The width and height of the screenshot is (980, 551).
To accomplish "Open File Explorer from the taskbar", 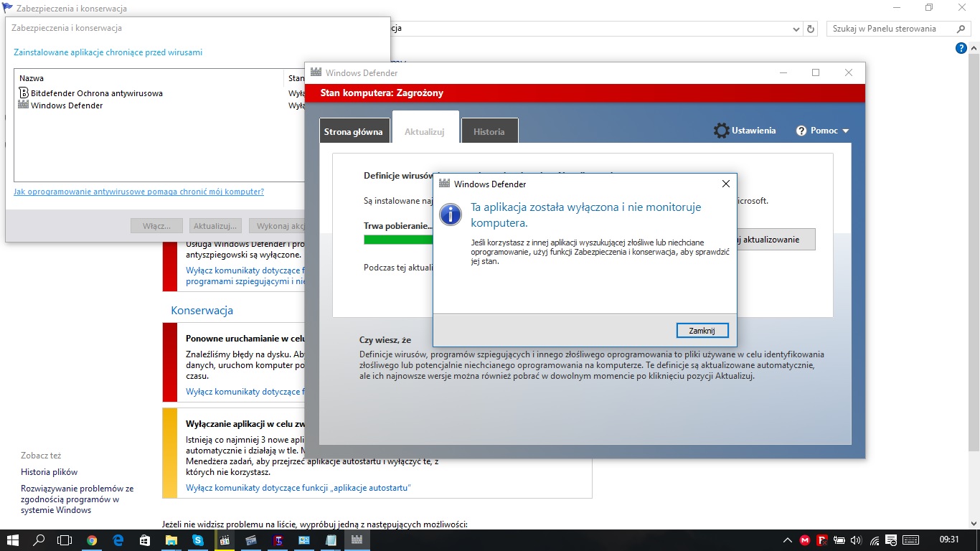I will click(x=171, y=540).
